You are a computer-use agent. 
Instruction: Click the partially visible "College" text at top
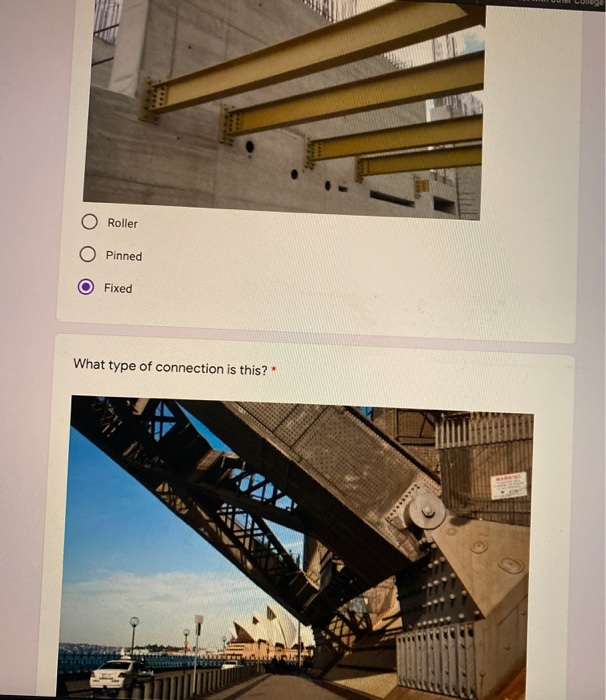click(x=587, y=2)
